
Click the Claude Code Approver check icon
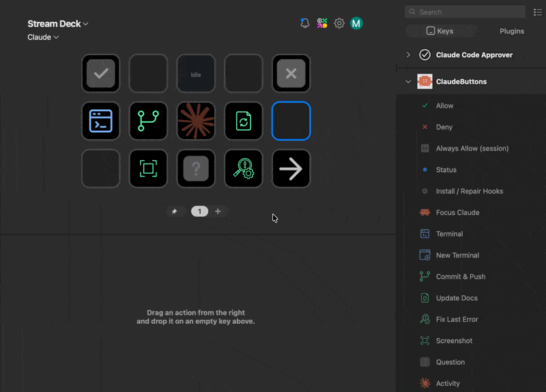click(x=425, y=55)
